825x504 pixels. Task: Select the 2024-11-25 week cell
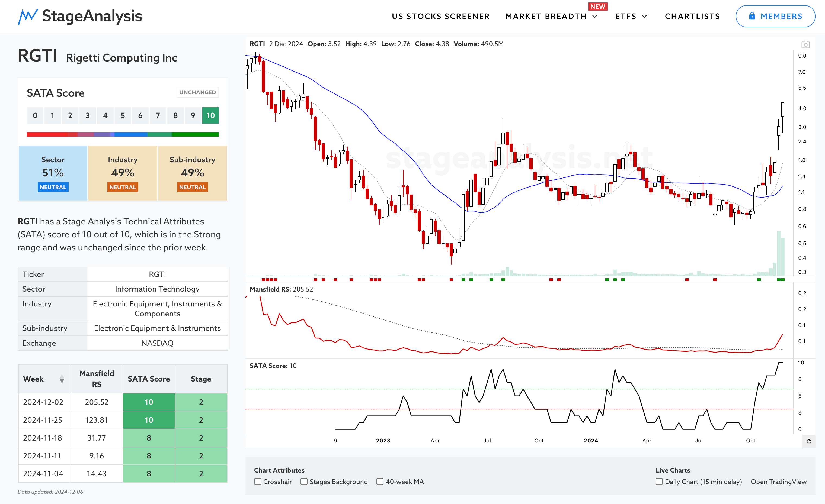(x=44, y=420)
